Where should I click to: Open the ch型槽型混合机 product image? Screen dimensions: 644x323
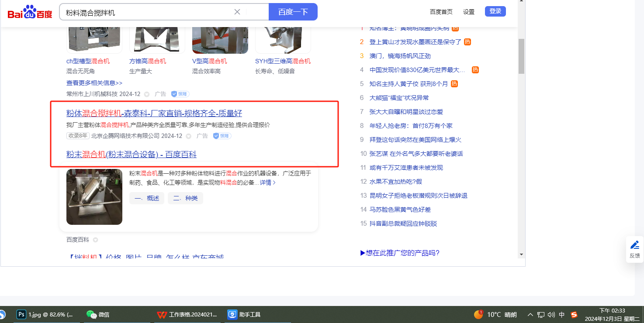94,40
